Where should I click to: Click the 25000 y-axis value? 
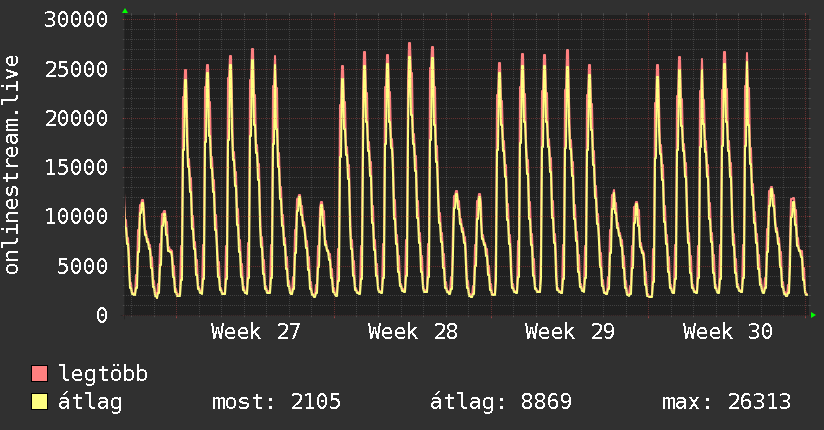tap(76, 69)
